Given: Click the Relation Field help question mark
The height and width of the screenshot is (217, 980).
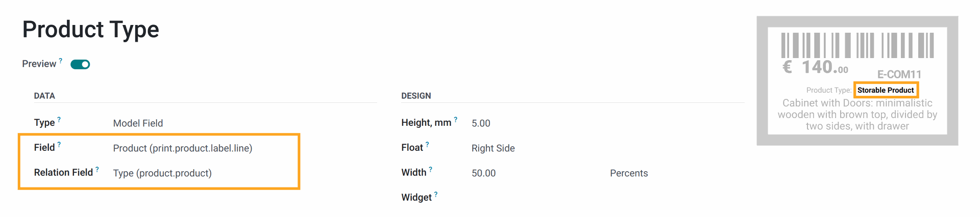Looking at the screenshot, I should pos(97,170).
